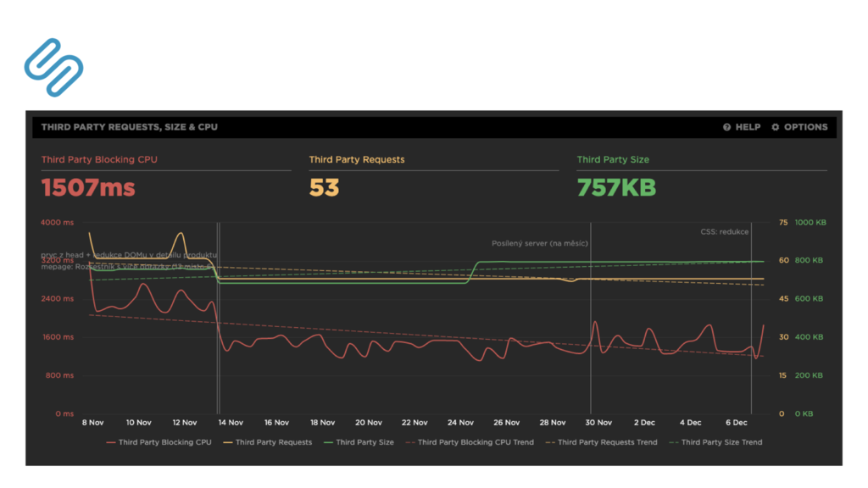Select the Third Party Blocking CPU metric heading
Viewport: 868px width, 488px height.
pos(99,159)
